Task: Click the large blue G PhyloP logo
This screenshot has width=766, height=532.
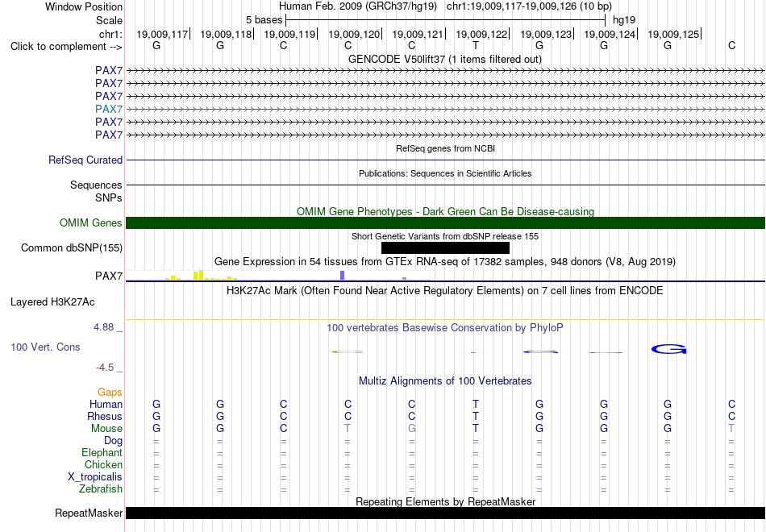Action: click(x=668, y=349)
